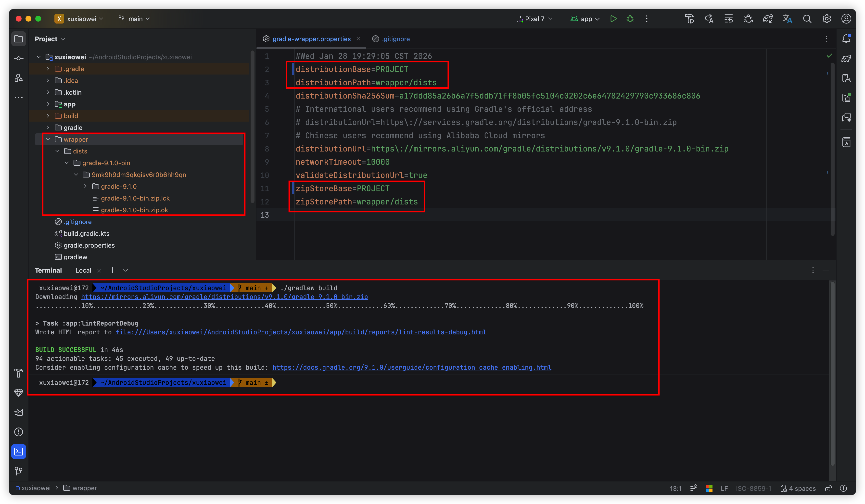Viewport: 865px width, 504px height.
Task: Collapse the wrapper folder in the project tree
Action: [x=48, y=139]
